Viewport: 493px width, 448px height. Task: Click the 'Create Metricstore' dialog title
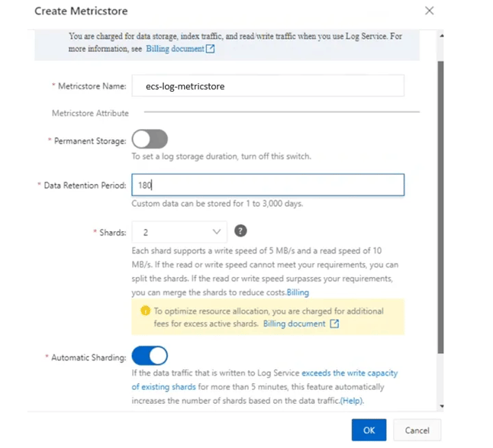point(81,11)
